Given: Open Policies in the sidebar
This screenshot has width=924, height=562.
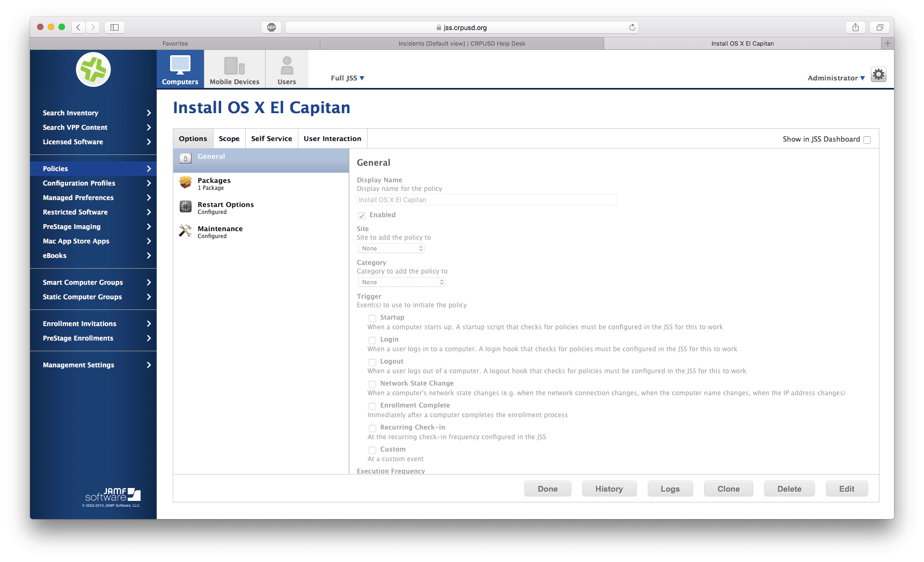Looking at the screenshot, I should [93, 168].
